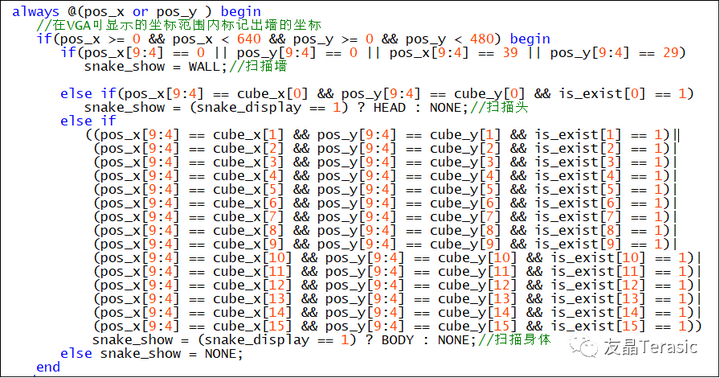
Task: Click the final 'end' keyword
Action: [48, 367]
